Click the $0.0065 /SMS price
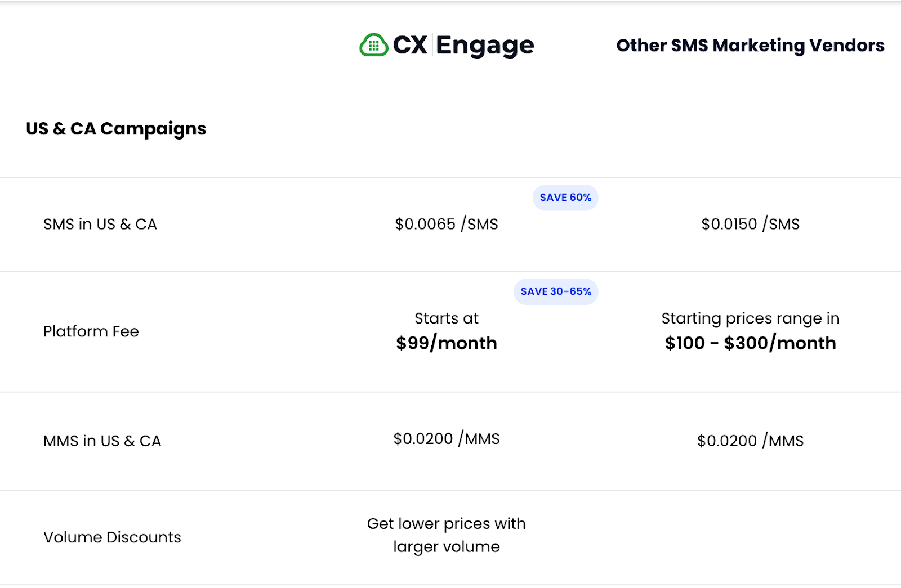The height and width of the screenshot is (588, 901). 447,224
